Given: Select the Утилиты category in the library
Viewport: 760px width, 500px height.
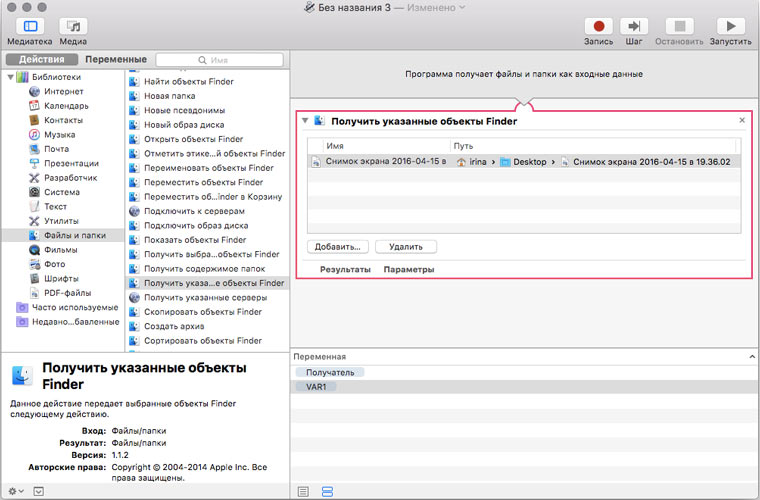Looking at the screenshot, I should (60, 221).
